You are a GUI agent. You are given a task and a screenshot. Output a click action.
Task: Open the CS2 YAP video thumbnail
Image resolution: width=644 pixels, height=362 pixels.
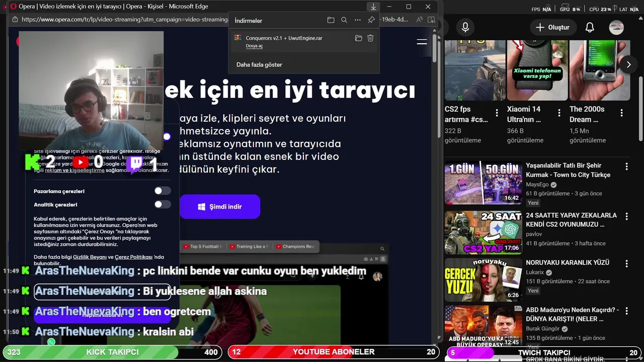pos(483,232)
